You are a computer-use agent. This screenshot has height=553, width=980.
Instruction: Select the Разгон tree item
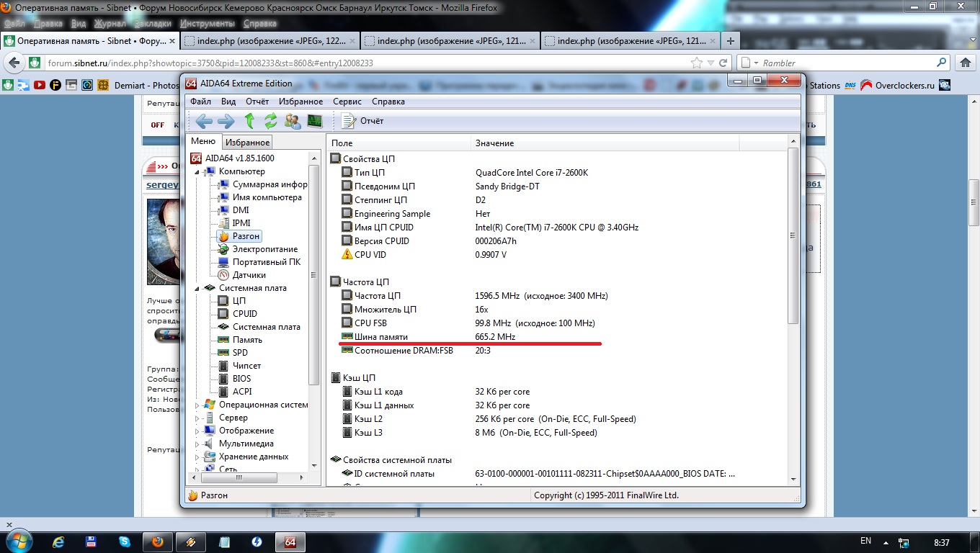pyautogui.click(x=239, y=236)
